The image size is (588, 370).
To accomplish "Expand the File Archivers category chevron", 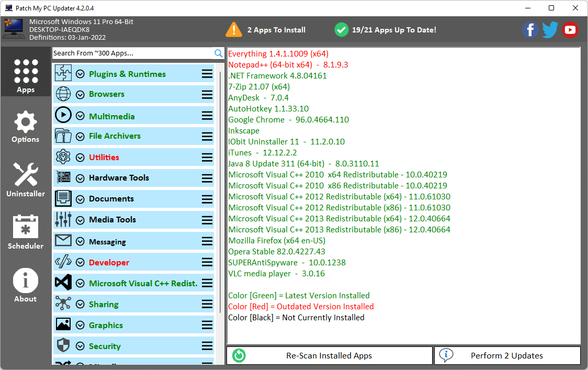I will (x=80, y=137).
